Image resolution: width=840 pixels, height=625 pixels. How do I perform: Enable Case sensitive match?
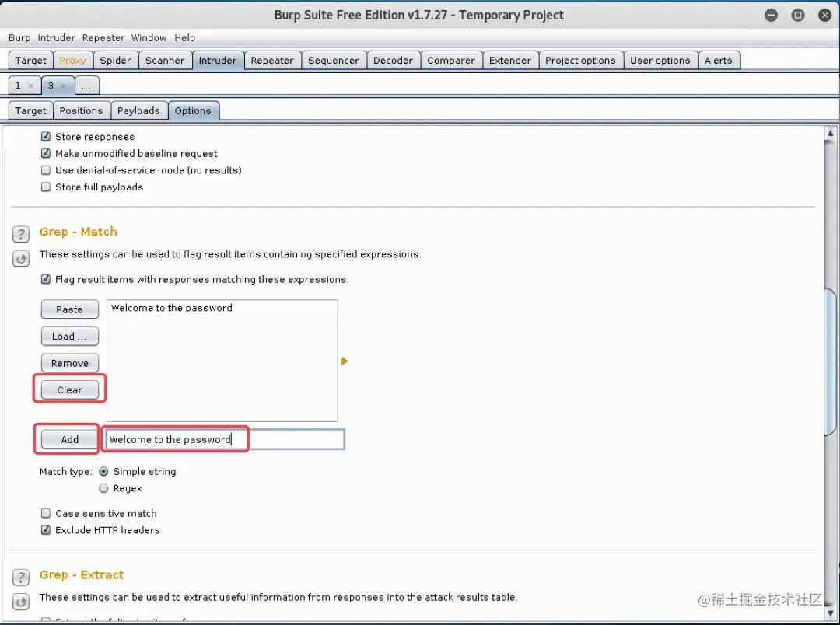point(46,513)
